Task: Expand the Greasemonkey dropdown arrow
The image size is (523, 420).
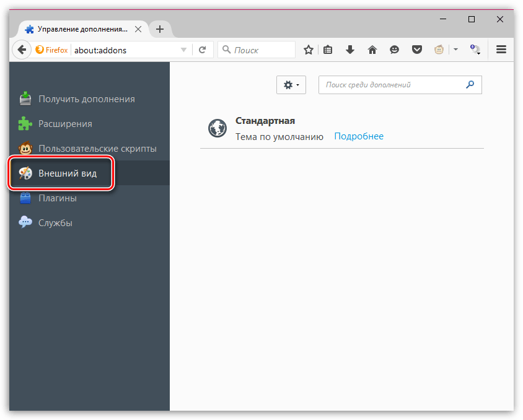Action: tap(455, 50)
